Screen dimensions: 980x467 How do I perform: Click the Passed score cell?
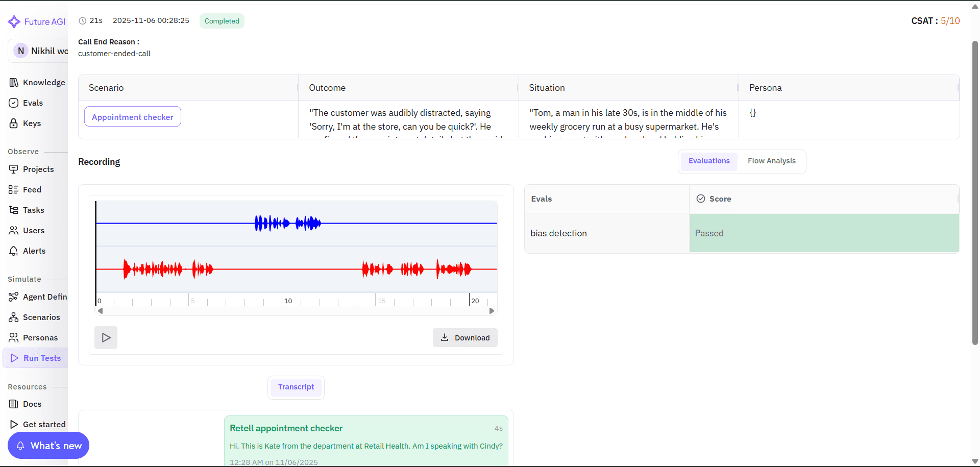824,233
